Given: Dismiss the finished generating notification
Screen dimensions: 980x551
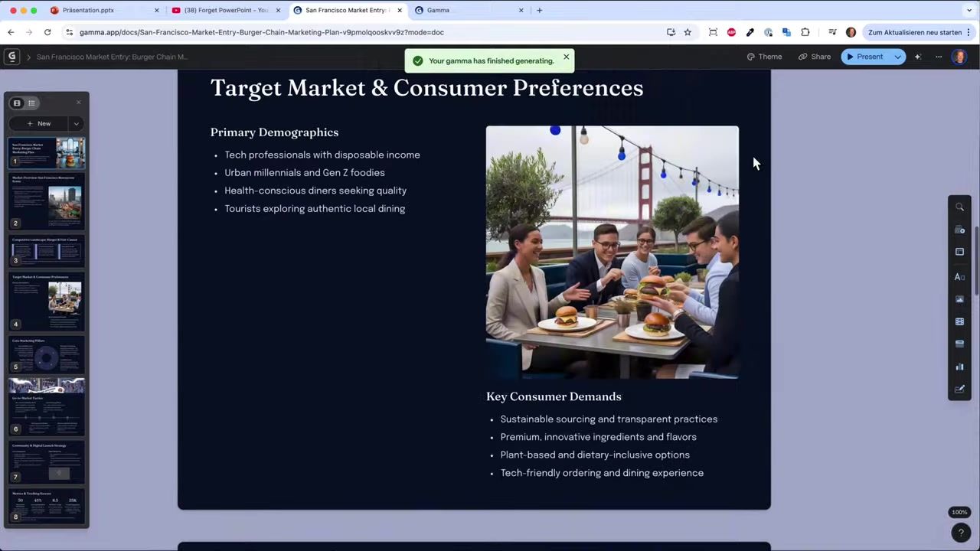Looking at the screenshot, I should click(567, 57).
